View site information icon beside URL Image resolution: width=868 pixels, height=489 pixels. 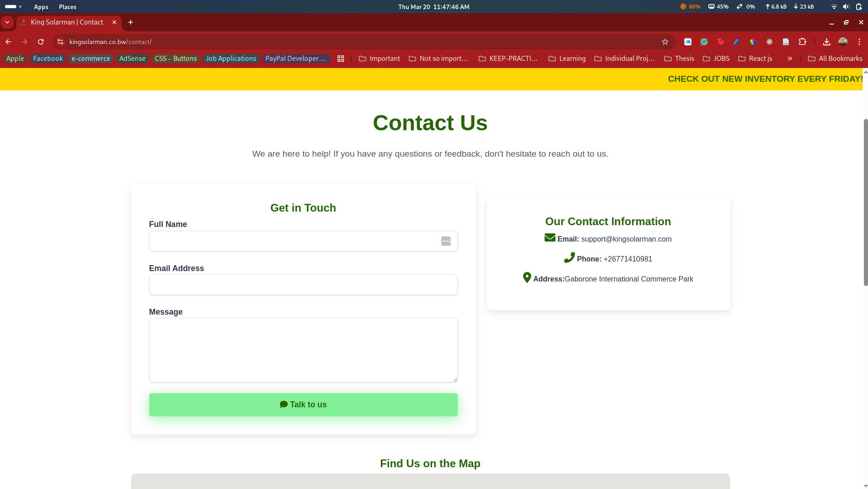[x=60, y=42]
